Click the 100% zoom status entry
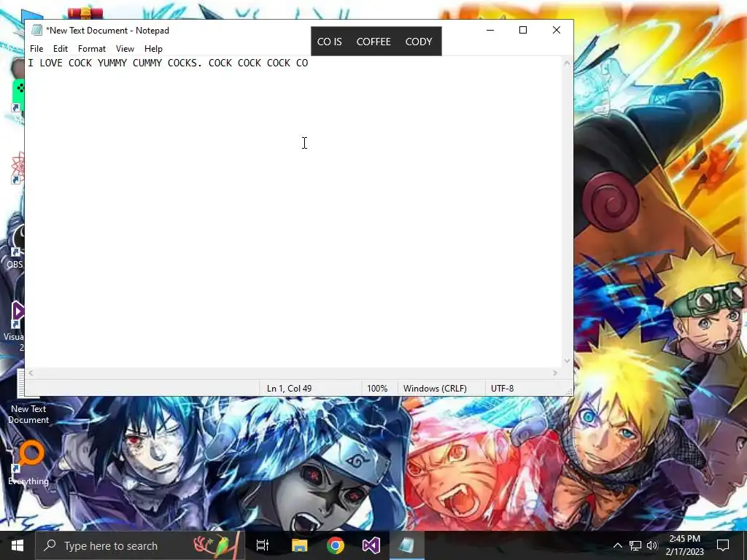The image size is (747, 560). pyautogui.click(x=377, y=389)
